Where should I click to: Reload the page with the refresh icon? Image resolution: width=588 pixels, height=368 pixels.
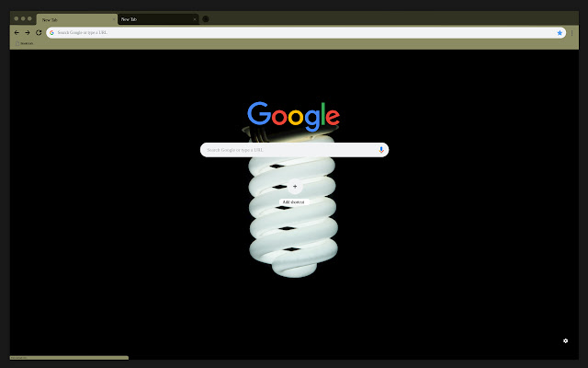tap(39, 33)
